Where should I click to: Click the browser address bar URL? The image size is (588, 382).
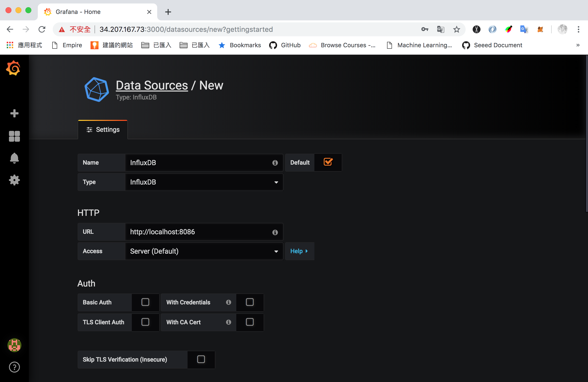(186, 29)
